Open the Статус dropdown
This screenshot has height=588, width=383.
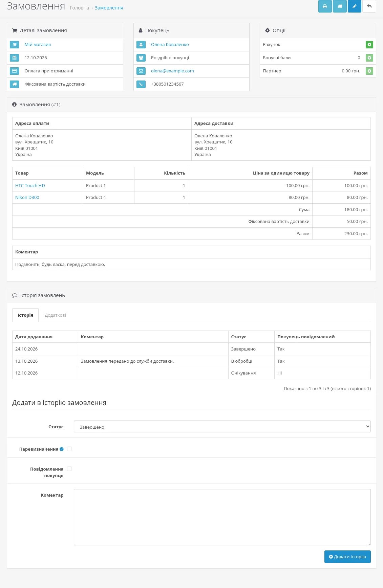coord(222,427)
